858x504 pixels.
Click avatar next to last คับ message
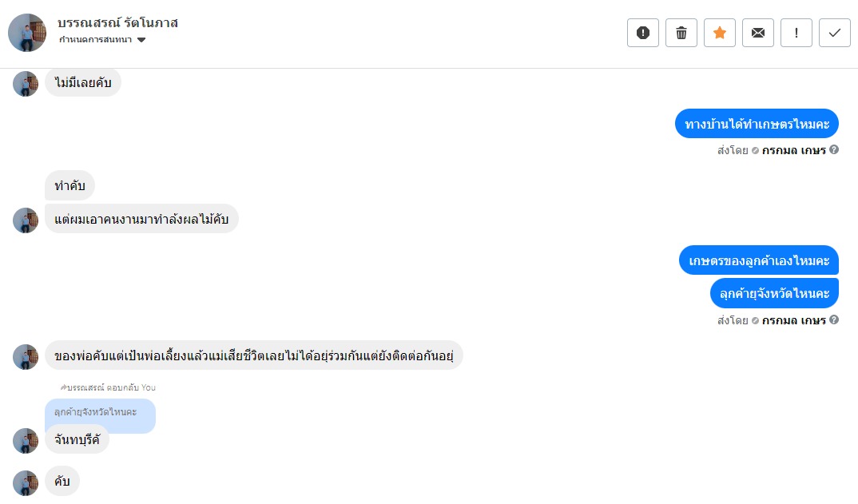[26, 482]
